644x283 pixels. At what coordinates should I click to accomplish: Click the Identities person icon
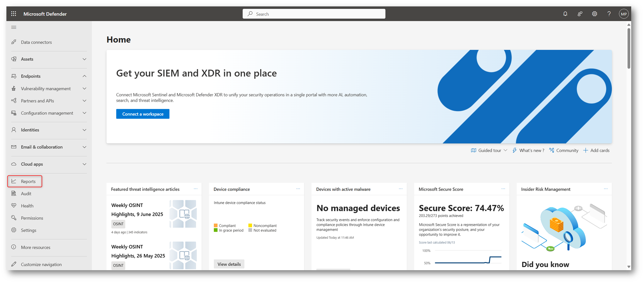14,130
